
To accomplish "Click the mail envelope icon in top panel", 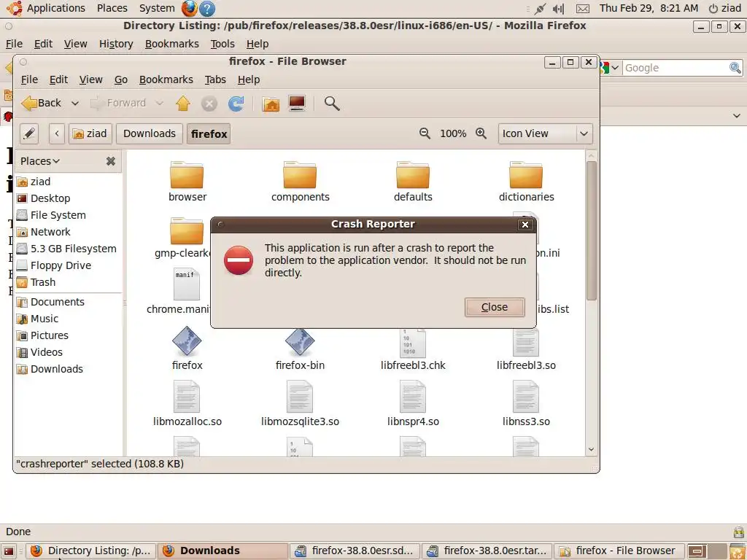I will tap(583, 9).
